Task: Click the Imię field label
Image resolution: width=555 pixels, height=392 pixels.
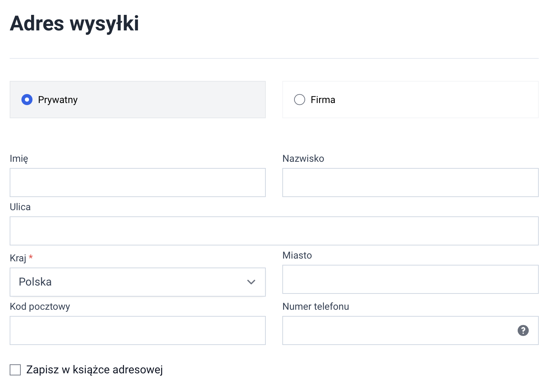Action: click(19, 159)
